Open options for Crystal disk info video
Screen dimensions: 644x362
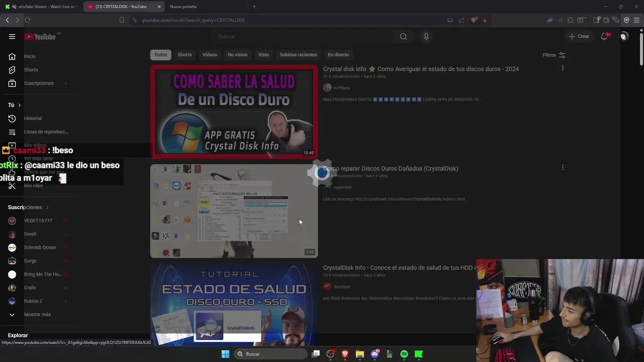click(562, 68)
